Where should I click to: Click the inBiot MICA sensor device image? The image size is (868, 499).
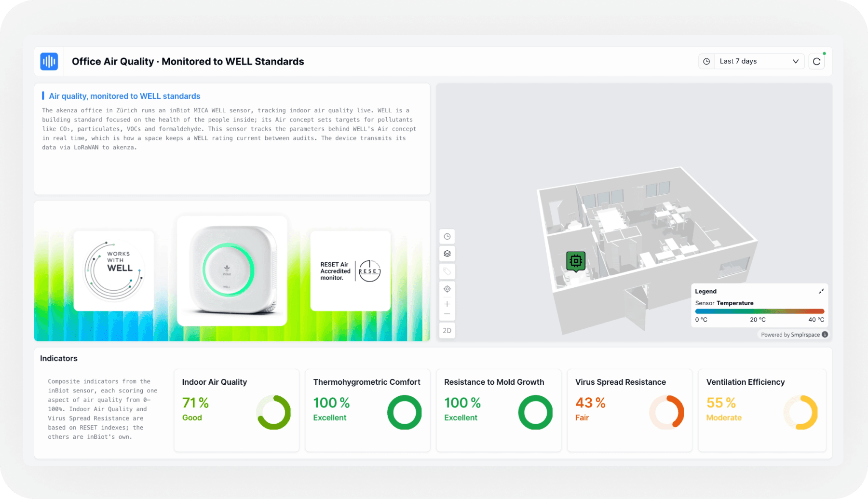[232, 270]
